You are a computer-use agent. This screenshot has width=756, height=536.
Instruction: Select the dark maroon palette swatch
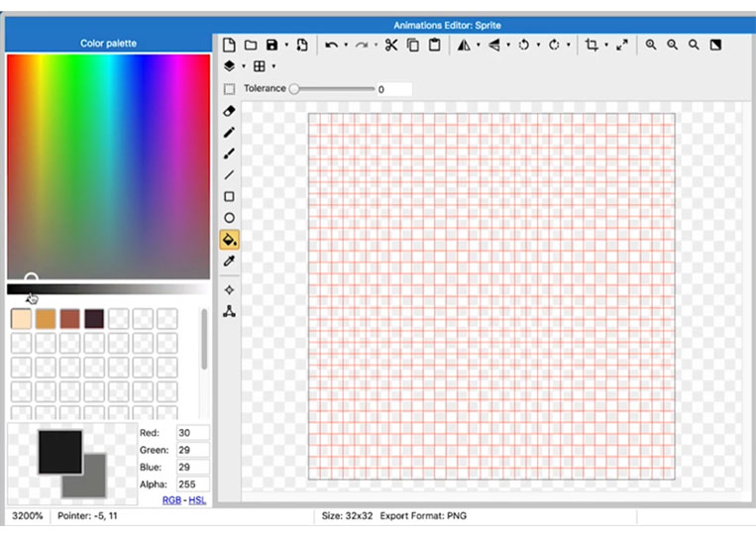[x=94, y=319]
